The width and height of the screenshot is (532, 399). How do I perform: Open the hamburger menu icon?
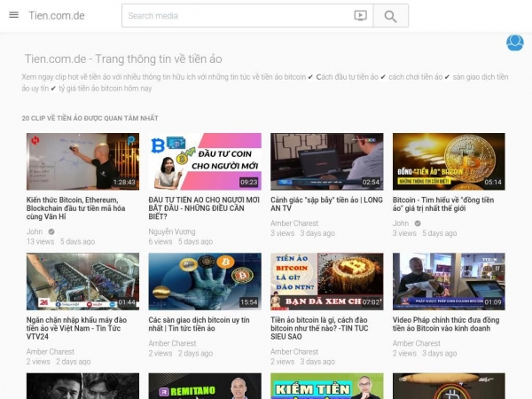point(13,15)
